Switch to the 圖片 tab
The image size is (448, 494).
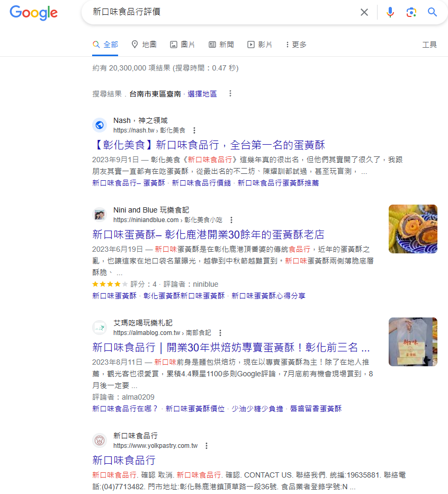coord(182,45)
